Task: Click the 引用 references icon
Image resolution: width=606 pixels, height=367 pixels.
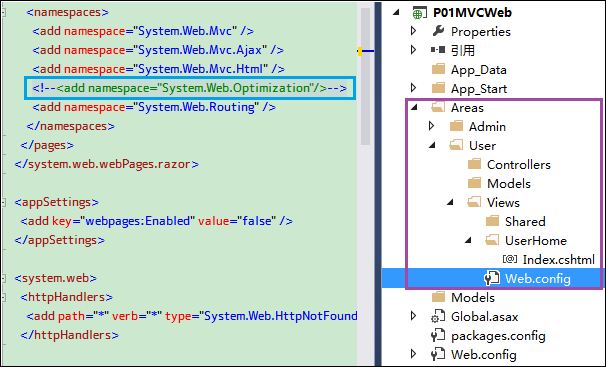Action: tap(438, 50)
